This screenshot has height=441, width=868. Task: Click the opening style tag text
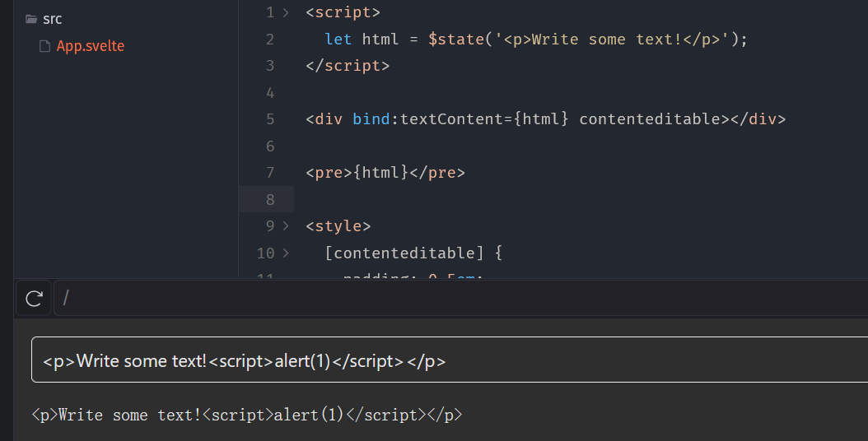coord(338,225)
